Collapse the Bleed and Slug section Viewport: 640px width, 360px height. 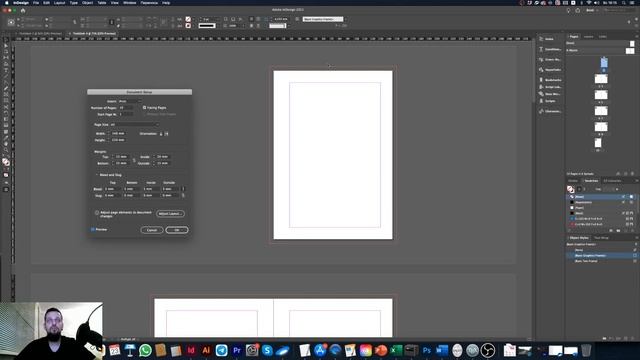[x=97, y=175]
